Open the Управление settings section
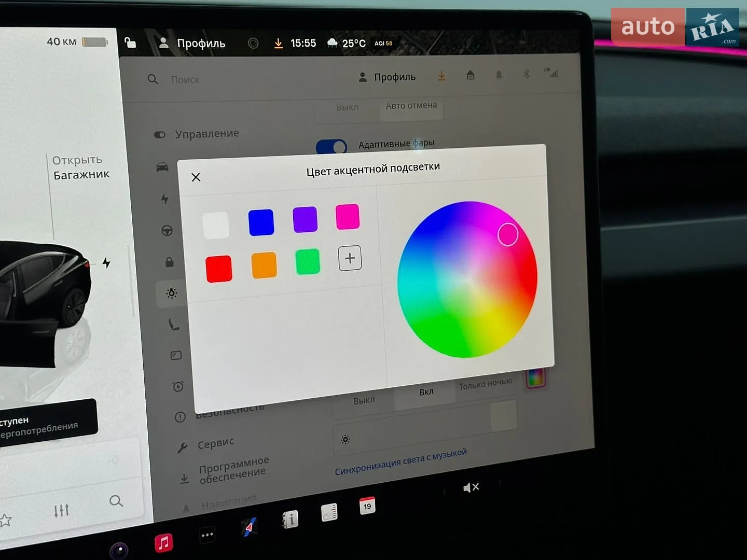This screenshot has width=747, height=560. click(x=197, y=134)
